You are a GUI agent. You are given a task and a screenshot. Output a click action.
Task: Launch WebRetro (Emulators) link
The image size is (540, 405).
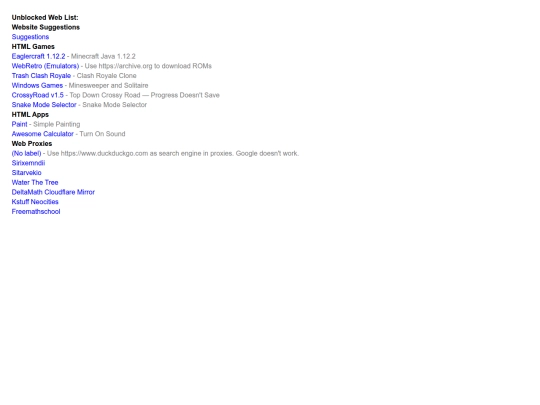(x=45, y=66)
